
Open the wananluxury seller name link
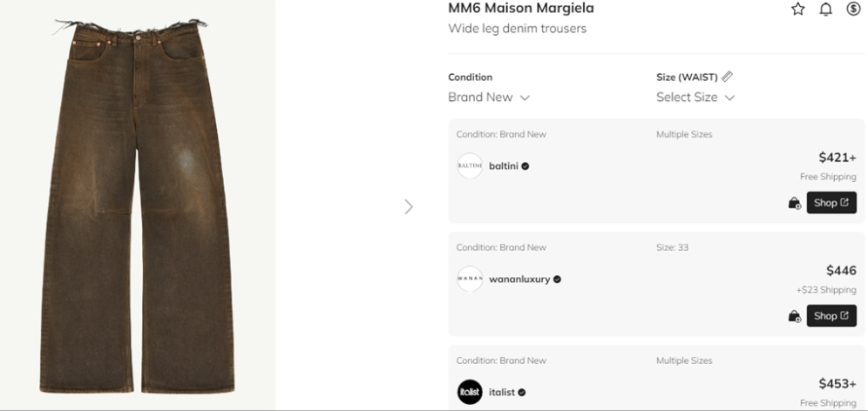click(519, 280)
